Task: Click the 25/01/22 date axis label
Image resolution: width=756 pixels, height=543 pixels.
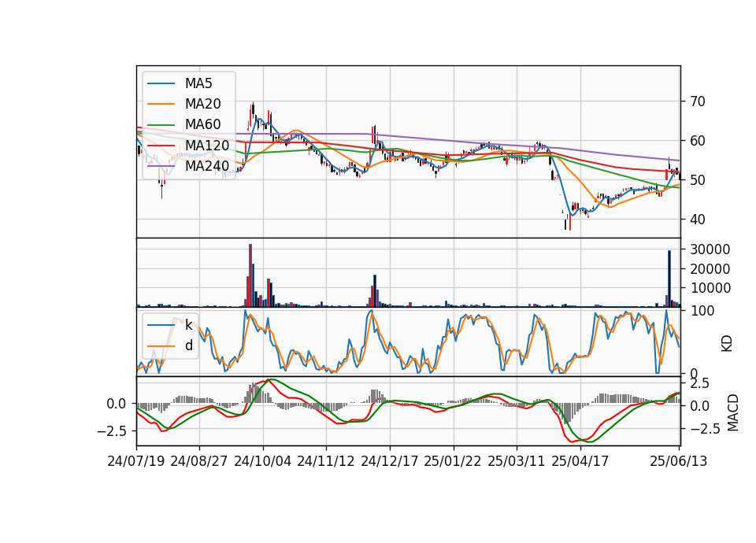Action: point(453,461)
